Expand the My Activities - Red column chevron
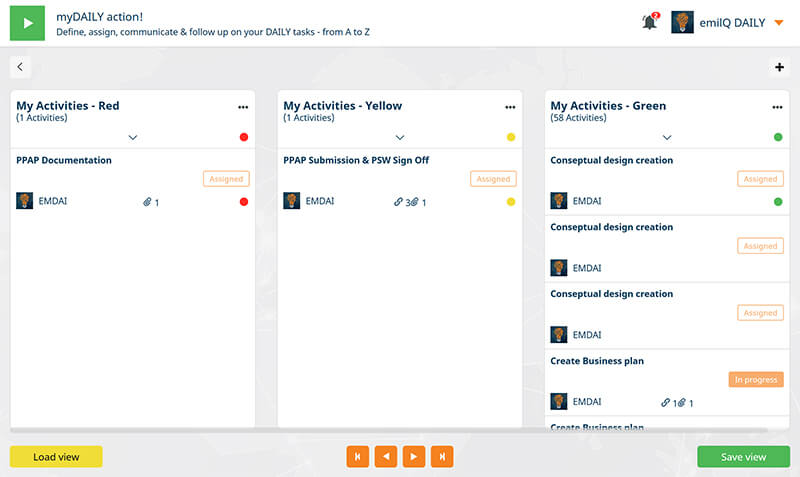The width and height of the screenshot is (800, 477). (133, 137)
